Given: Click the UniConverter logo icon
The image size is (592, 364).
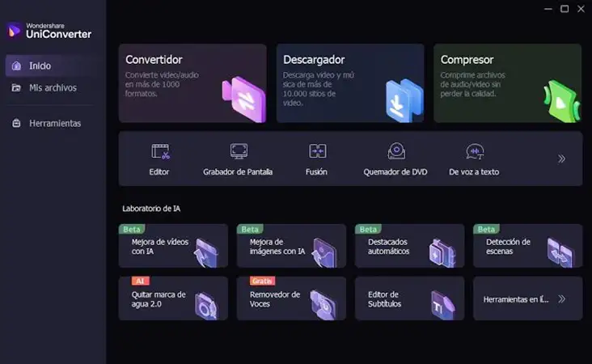Looking at the screenshot, I should tap(15, 31).
